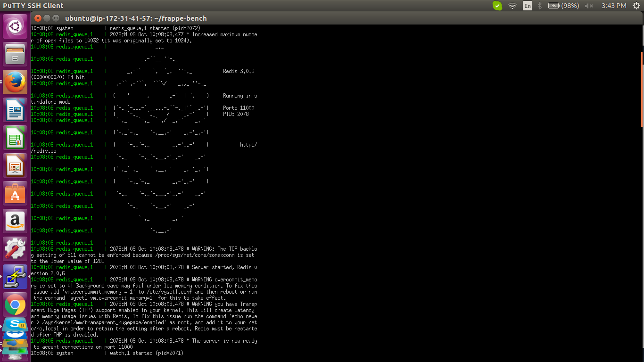Click the line containing 'sysctl vm.overcommit_memory=1'
This screenshot has width=644, height=362.
click(x=130, y=298)
